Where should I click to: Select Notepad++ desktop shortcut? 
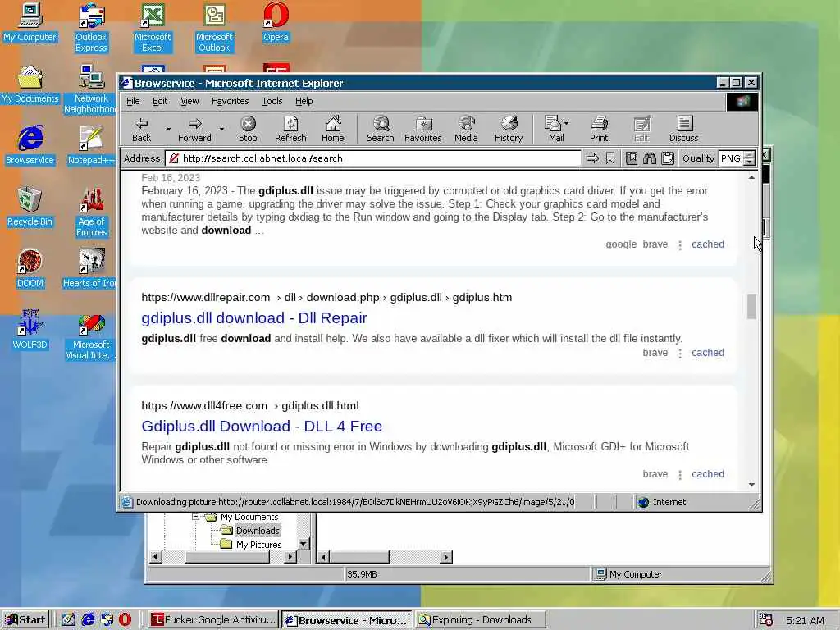[91, 145]
